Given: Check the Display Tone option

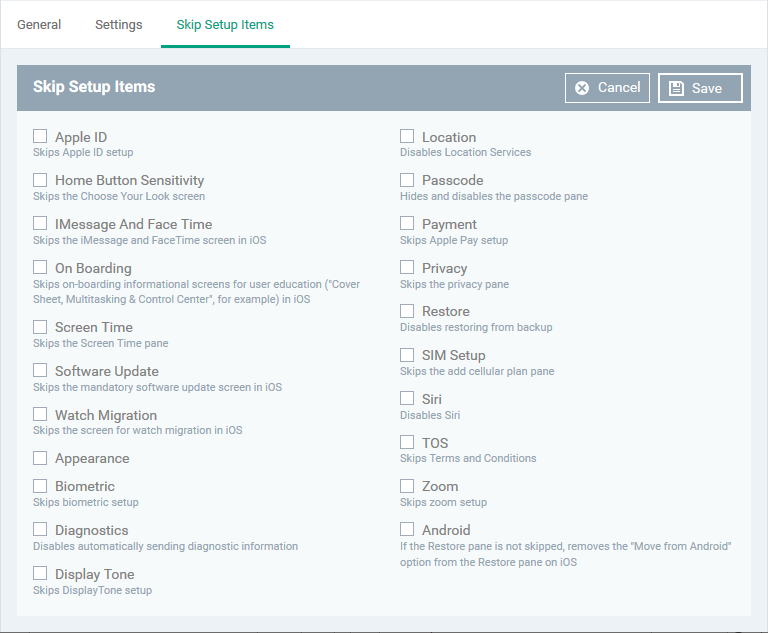Looking at the screenshot, I should point(40,573).
